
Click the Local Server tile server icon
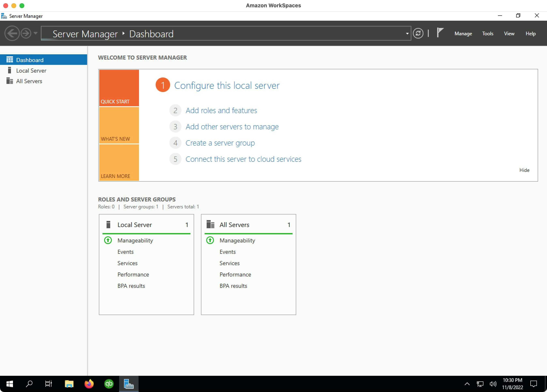coord(108,225)
